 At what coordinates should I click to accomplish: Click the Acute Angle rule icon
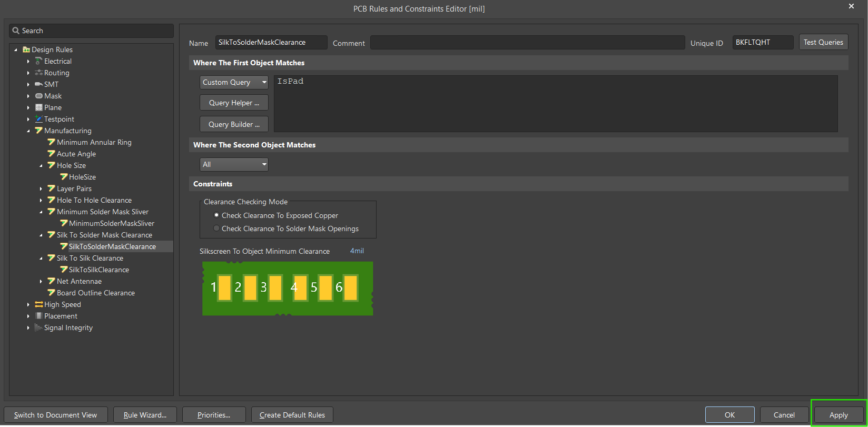[51, 154]
